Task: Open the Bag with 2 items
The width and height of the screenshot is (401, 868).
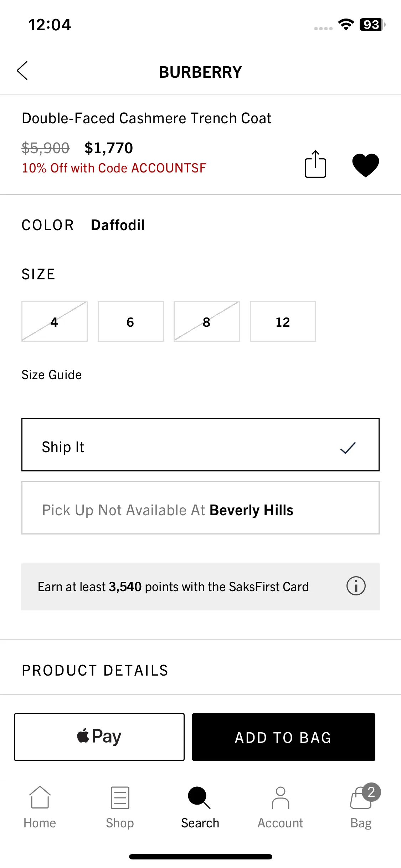Action: 364,797
